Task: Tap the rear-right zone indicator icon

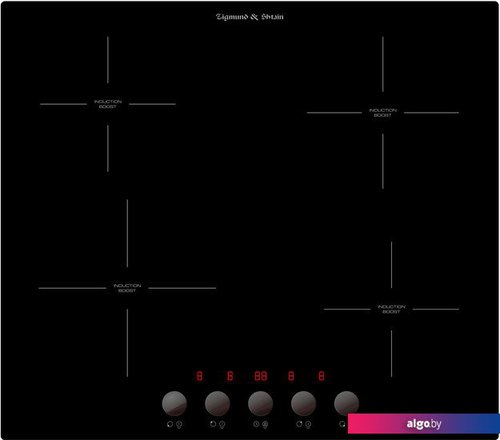Action: pos(299,424)
